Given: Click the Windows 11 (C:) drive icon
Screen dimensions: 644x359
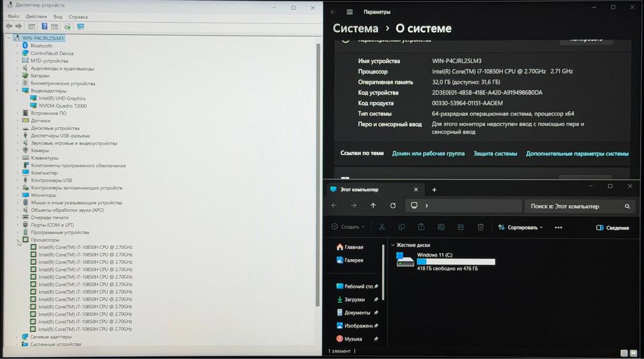Looking at the screenshot, I should pos(405,260).
